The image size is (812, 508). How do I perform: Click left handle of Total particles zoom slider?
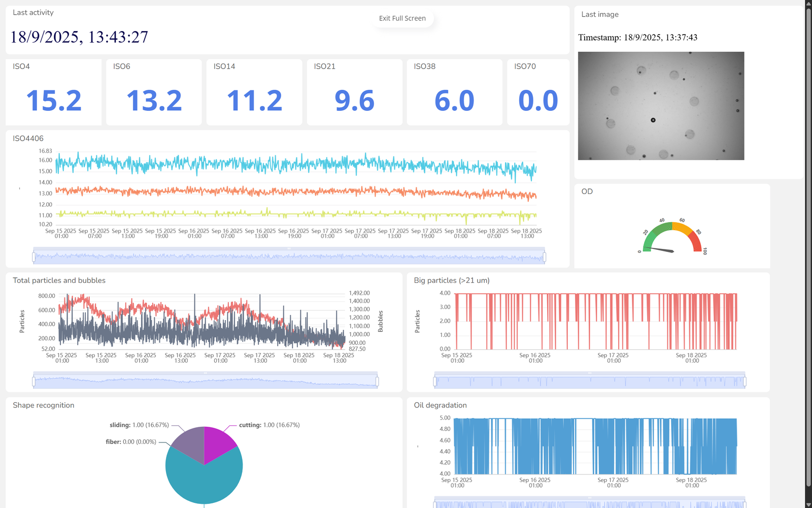click(x=33, y=381)
